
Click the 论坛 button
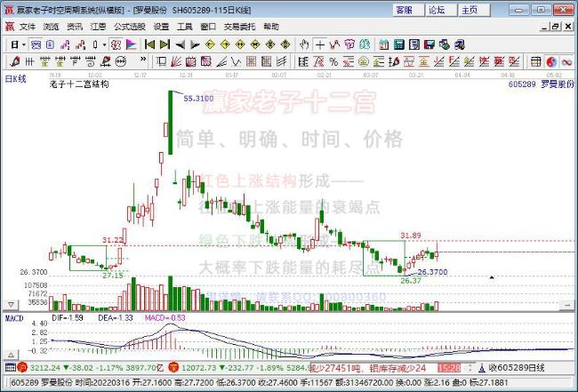pos(440,10)
